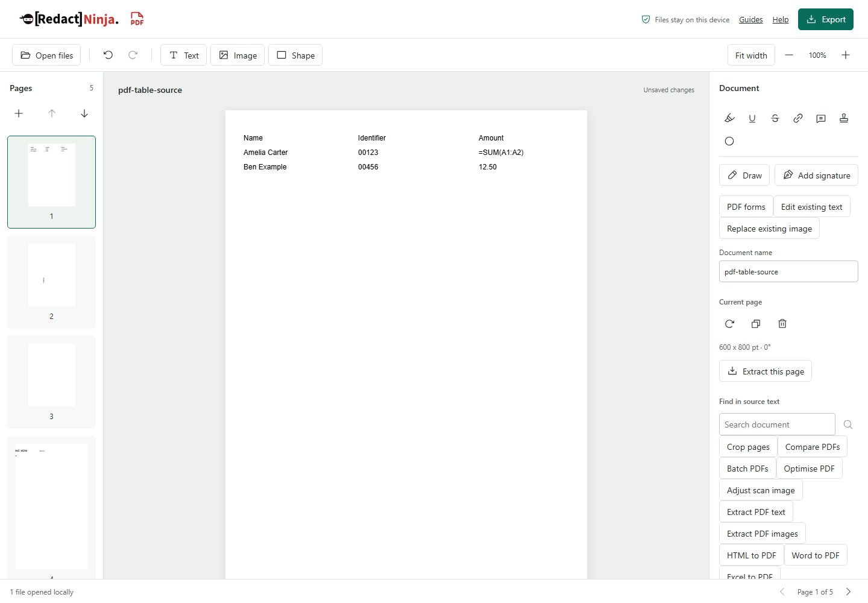Screen dimensions: 868x603
Task: Open Compare PDFs tool
Action: coord(813,446)
